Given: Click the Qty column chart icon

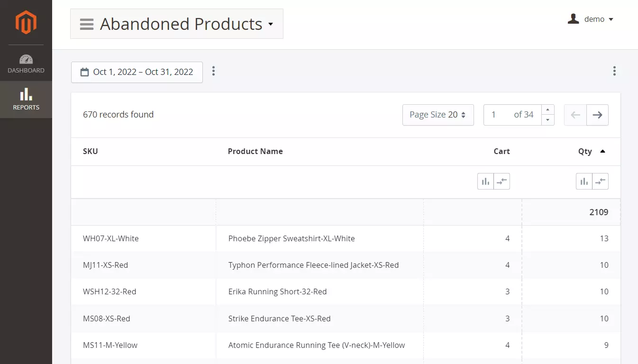Looking at the screenshot, I should click(584, 182).
